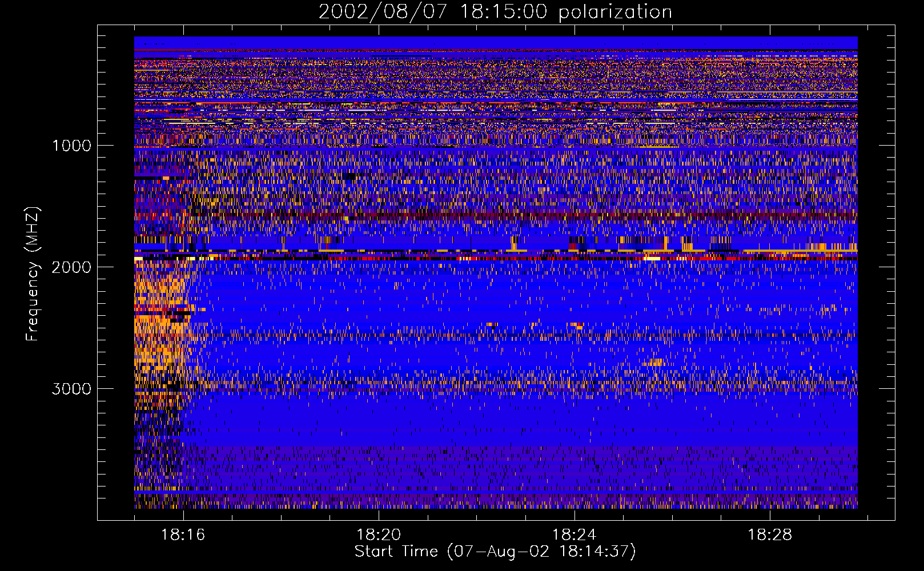The width and height of the screenshot is (924, 571).
Task: Select the 2000 frequency axis label
Action: (72, 267)
